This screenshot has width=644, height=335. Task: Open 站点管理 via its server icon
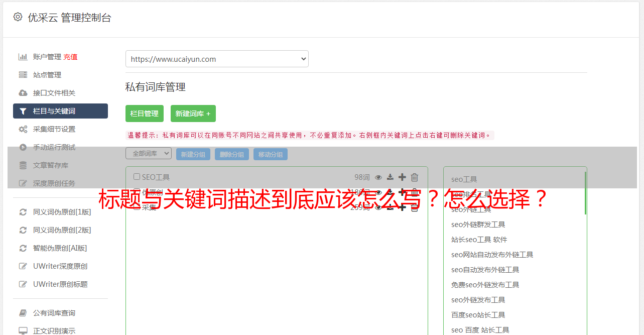pos(23,75)
